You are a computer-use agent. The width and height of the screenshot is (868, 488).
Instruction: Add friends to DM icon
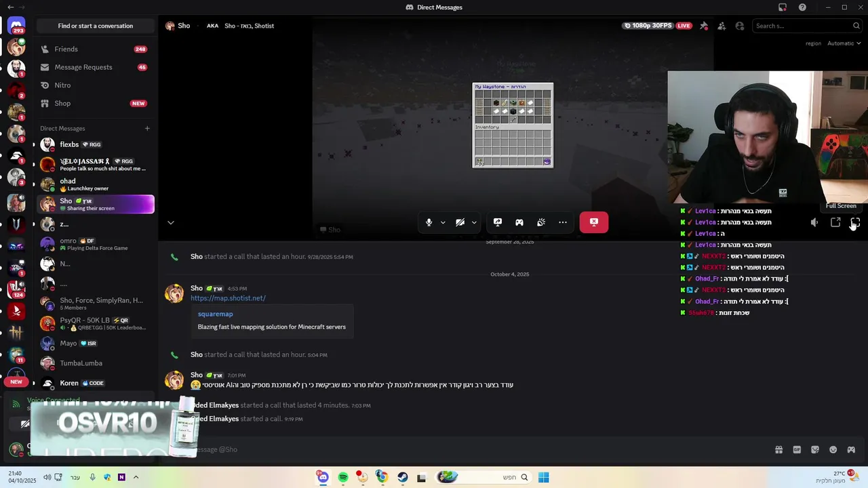coord(722,26)
